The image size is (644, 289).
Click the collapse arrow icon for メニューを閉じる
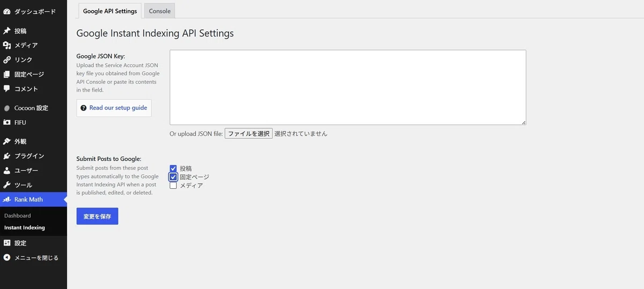pyautogui.click(x=6, y=257)
